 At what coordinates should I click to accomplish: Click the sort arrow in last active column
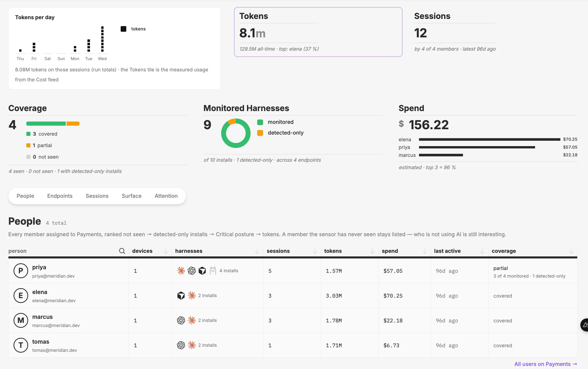point(482,251)
